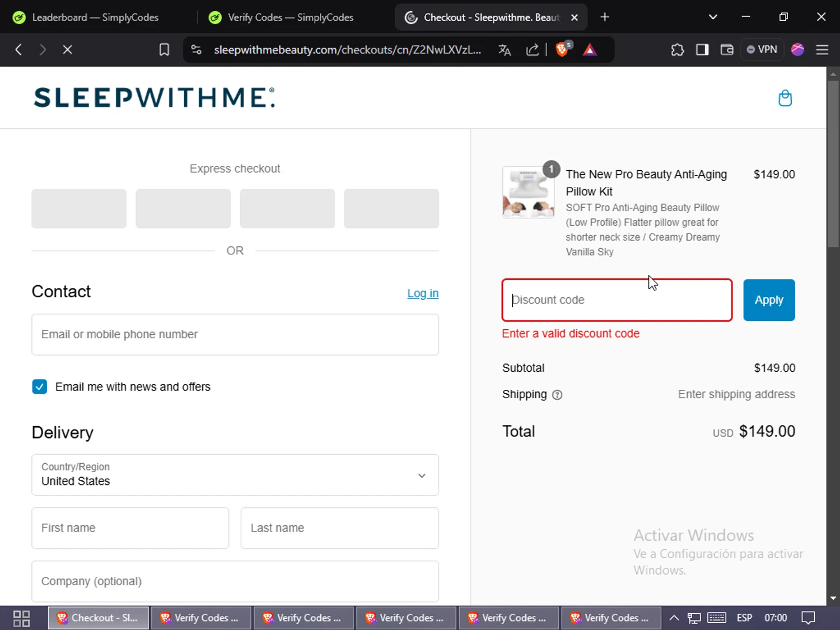Click the Enter a valid discount code error
The width and height of the screenshot is (840, 630).
click(x=571, y=334)
